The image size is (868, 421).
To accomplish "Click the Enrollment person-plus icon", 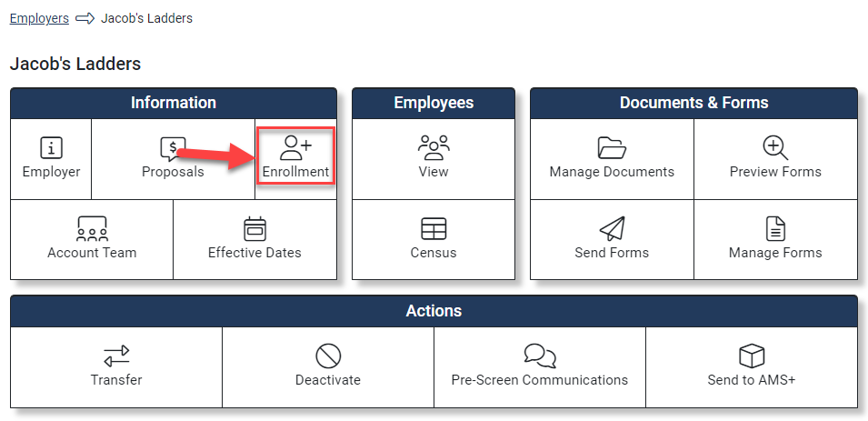I will (295, 148).
